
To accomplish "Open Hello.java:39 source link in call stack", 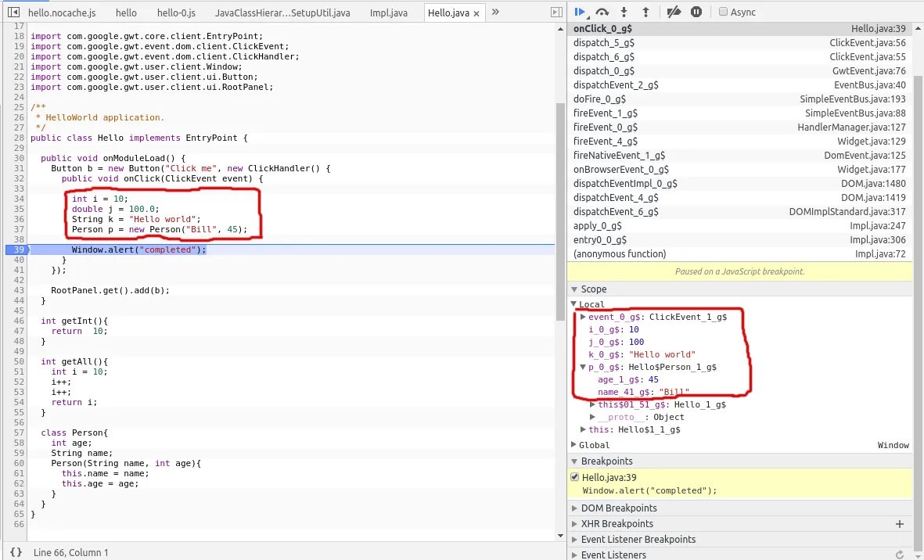I will tap(878, 28).
